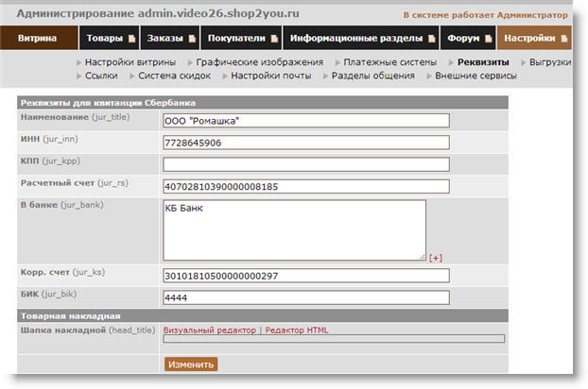This screenshot has height=389, width=588.
Task: Click the БИК field with 4444
Action: pyautogui.click(x=306, y=297)
